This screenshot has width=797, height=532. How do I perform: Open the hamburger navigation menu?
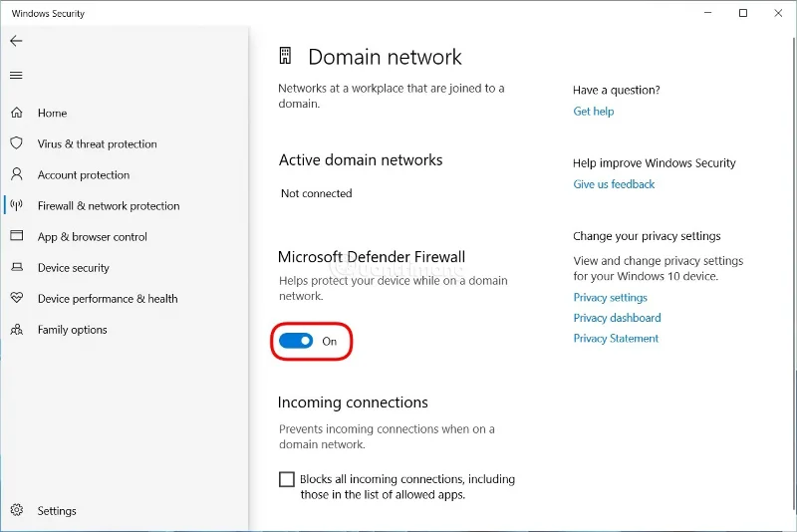(16, 75)
